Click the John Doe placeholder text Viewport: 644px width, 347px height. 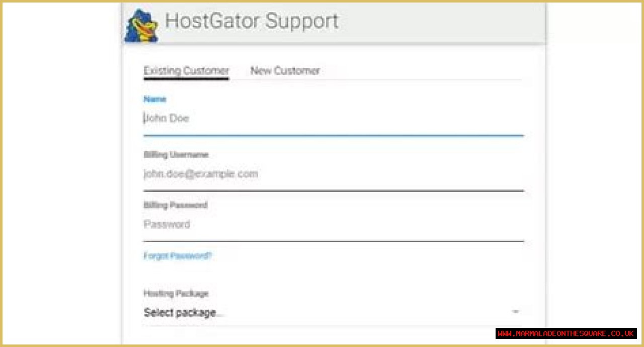pos(167,119)
